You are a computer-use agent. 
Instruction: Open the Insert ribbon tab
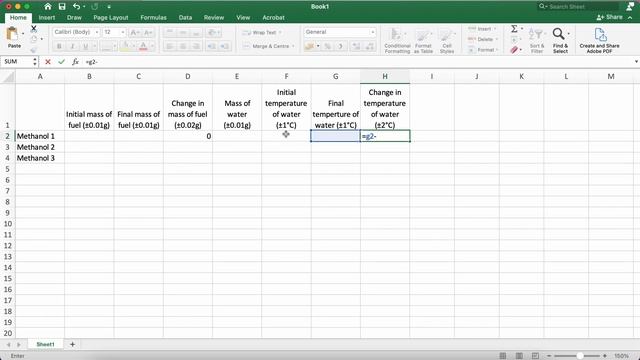47,18
